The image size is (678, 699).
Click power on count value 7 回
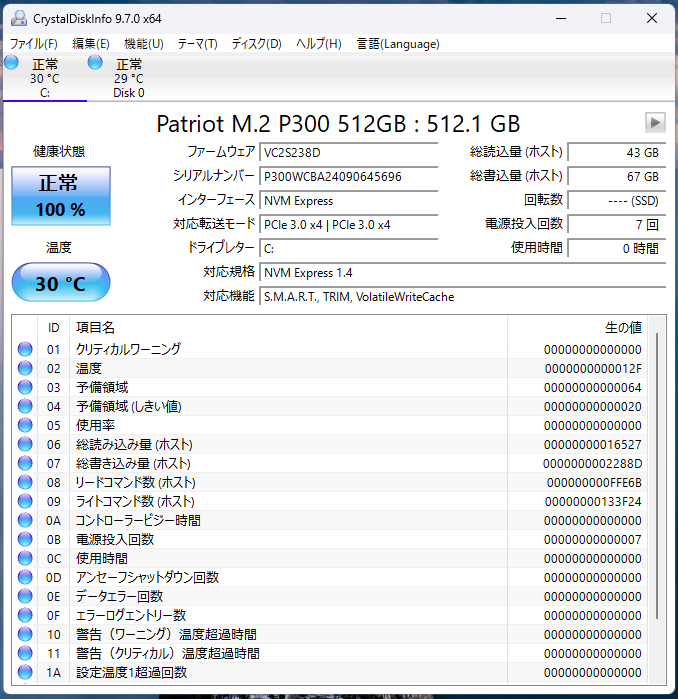(x=617, y=225)
